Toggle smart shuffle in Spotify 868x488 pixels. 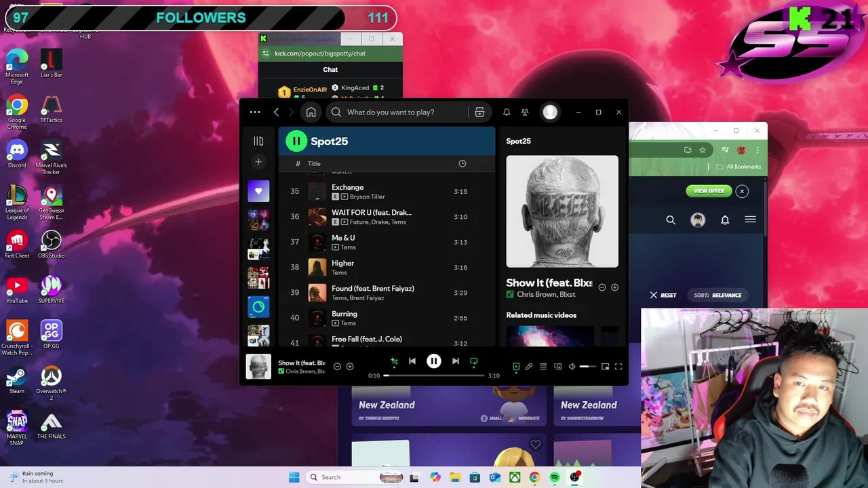pos(394,362)
